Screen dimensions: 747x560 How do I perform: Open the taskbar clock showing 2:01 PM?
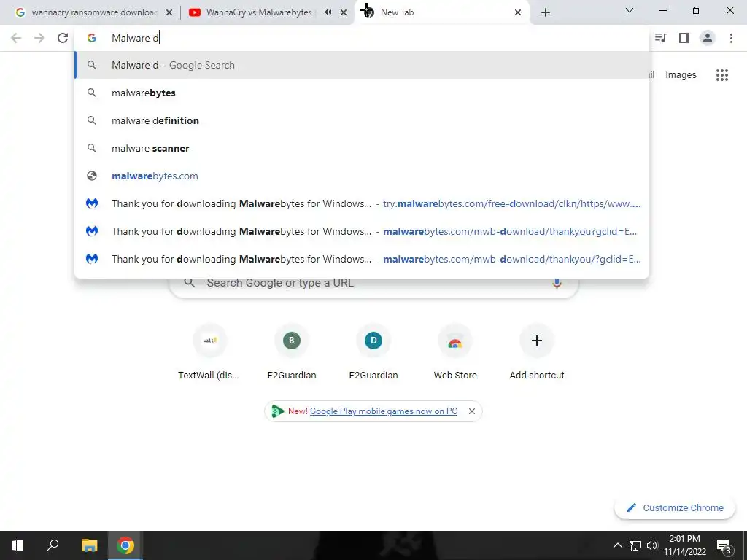685,545
